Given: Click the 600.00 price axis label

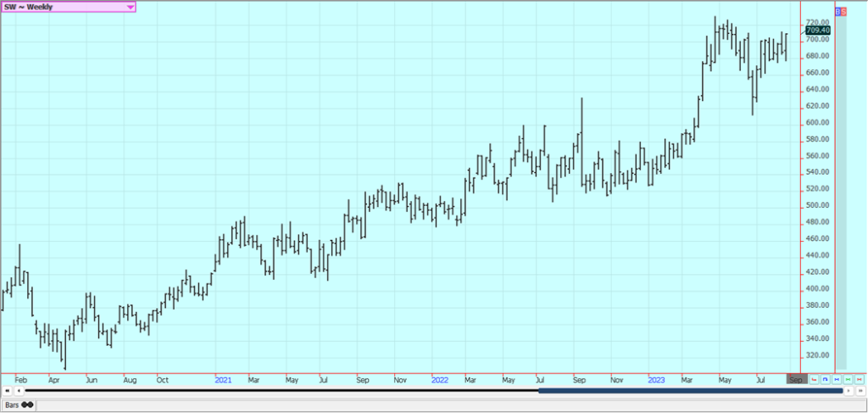Looking at the screenshot, I should pos(818,122).
